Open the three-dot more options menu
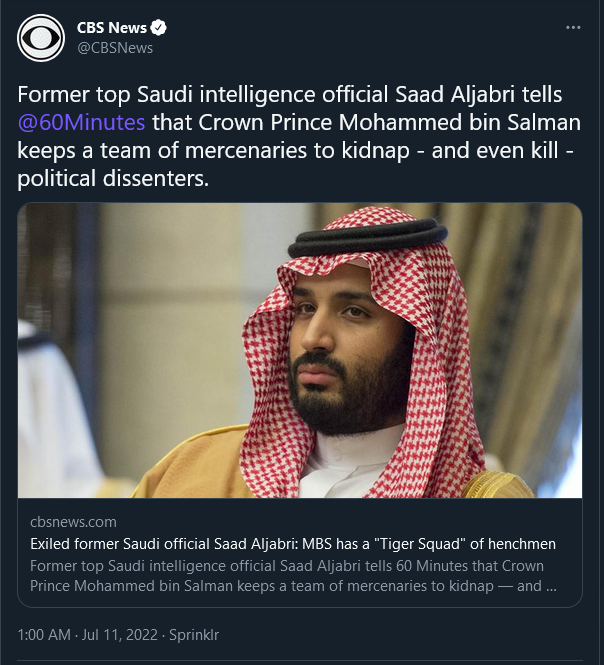The image size is (604, 665). click(573, 28)
